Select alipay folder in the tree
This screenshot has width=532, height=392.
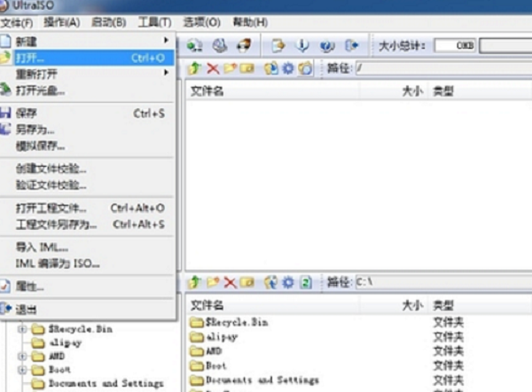coord(57,343)
